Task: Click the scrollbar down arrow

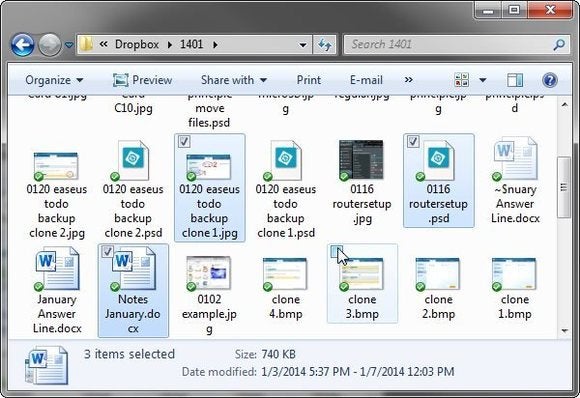Action: (x=564, y=330)
